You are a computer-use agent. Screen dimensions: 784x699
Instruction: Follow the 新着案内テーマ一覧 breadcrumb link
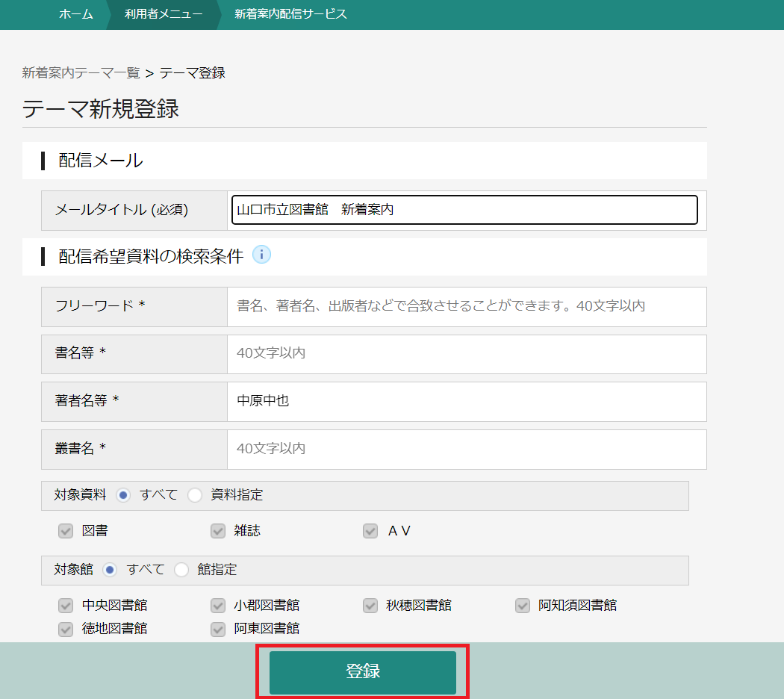[81, 72]
